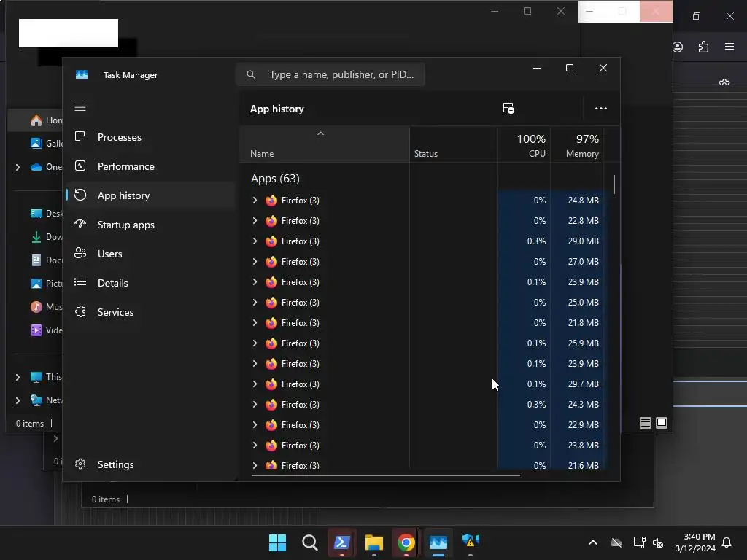Viewport: 747px width, 560px height.
Task: Click the Task Manager search field
Action: 330,75
